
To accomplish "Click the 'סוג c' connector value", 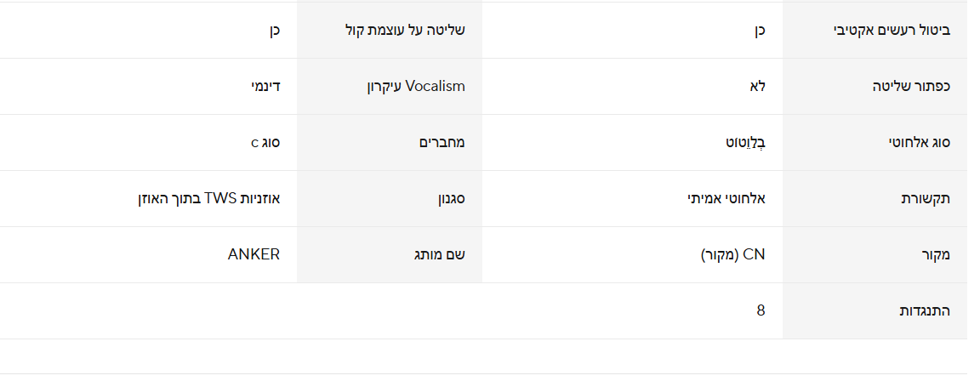I will click(265, 143).
